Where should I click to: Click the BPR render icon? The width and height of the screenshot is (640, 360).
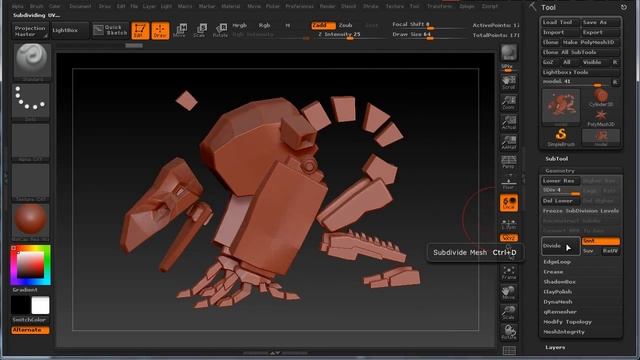pos(509,53)
